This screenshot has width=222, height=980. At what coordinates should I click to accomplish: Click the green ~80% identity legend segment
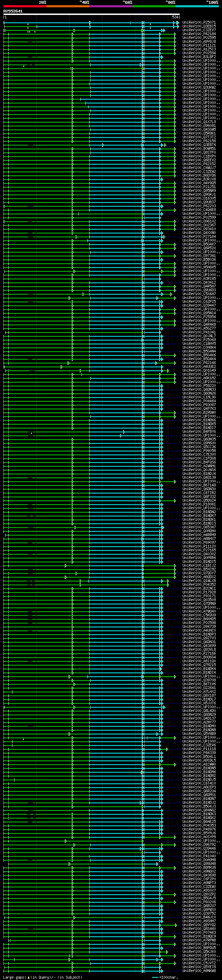[x=154, y=6]
